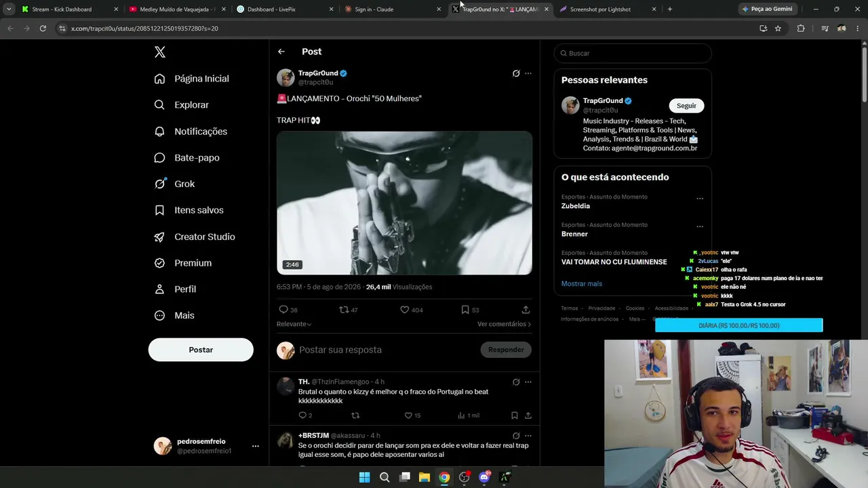Open Itens salvos bookmarks
Viewport: 868px width, 488px height.
click(189, 210)
